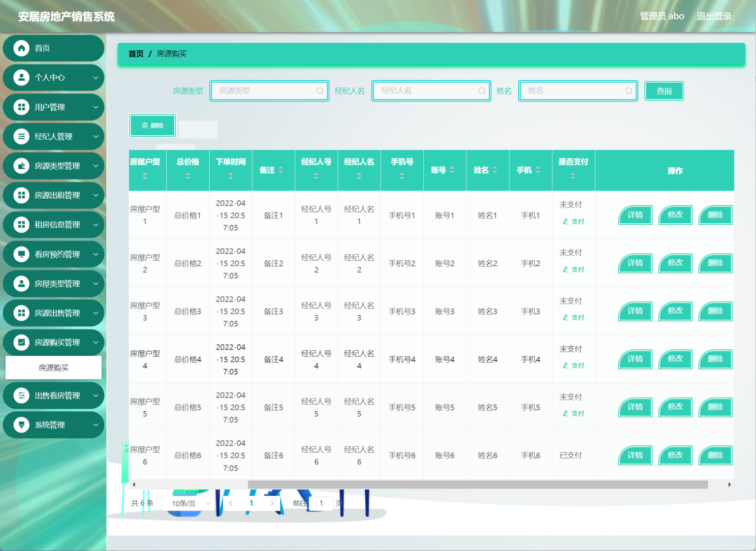756x551 pixels.
Task: Open the 10条/页 page size dropdown
Action: click(189, 503)
